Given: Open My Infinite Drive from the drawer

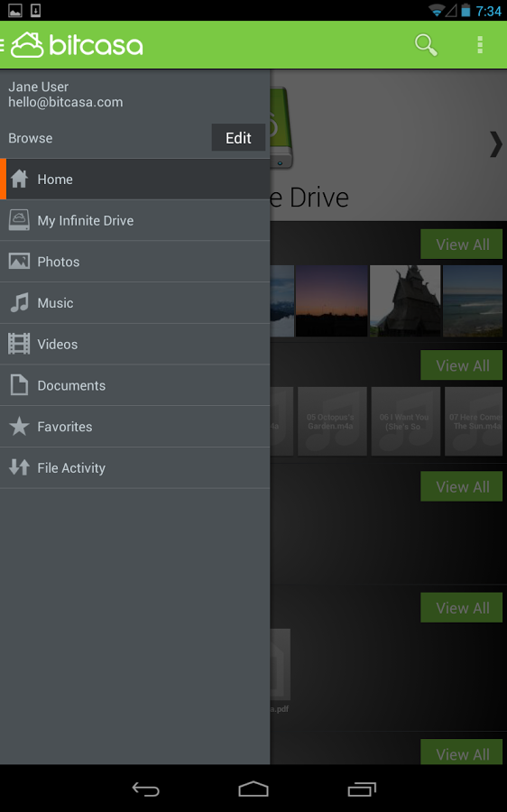Looking at the screenshot, I should point(134,220).
